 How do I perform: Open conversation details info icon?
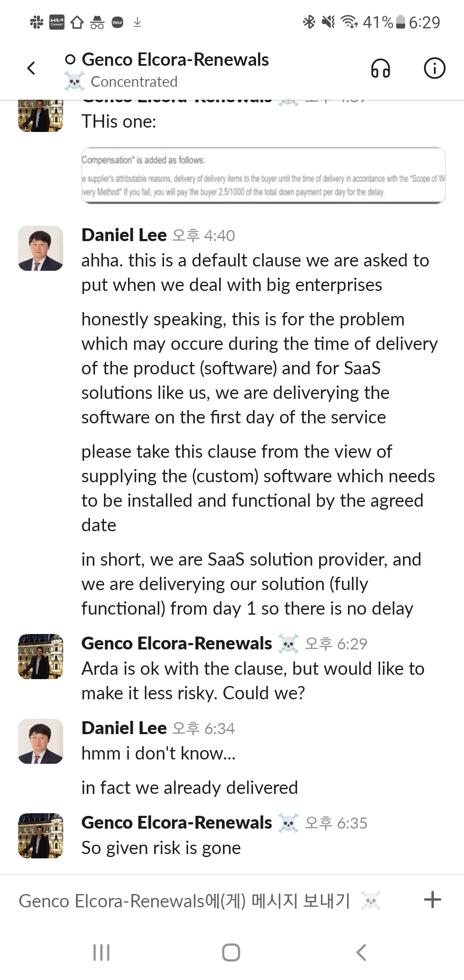[434, 68]
